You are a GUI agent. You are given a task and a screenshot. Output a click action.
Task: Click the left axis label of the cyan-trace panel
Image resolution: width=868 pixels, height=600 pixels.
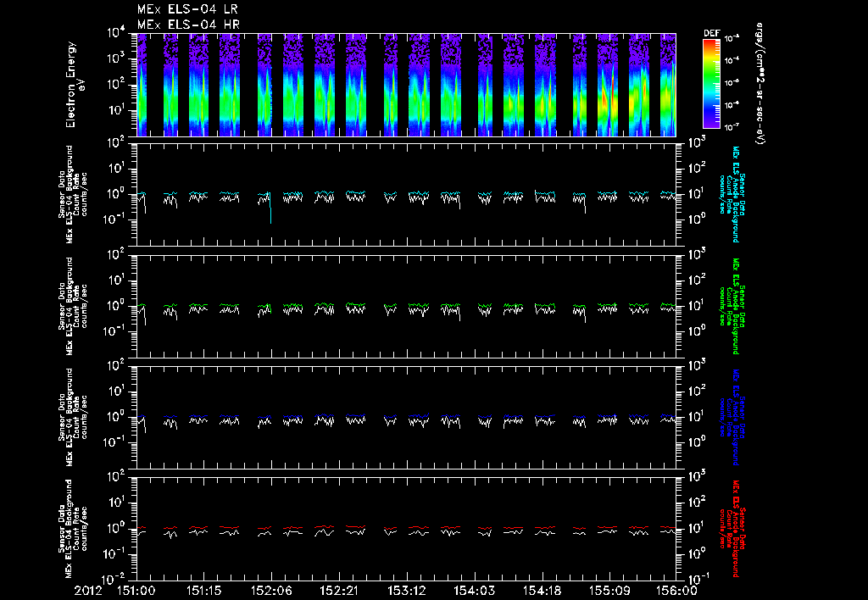[x=73, y=194]
